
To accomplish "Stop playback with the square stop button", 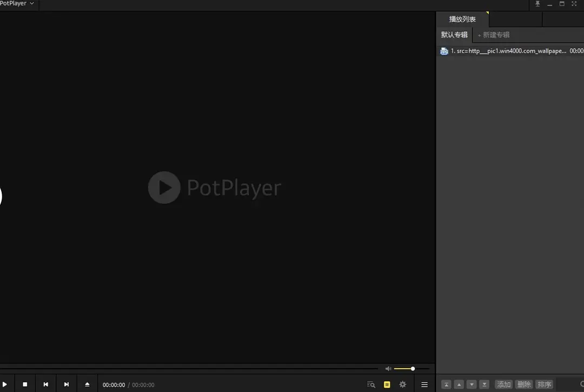I will [25, 384].
